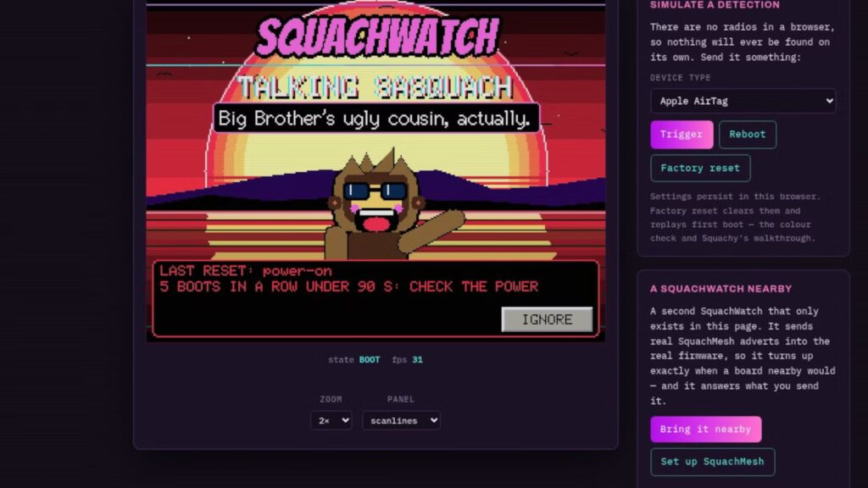Viewport: 868px width, 488px height.
Task: Click the IGNORE button in the boot warning
Action: [547, 319]
